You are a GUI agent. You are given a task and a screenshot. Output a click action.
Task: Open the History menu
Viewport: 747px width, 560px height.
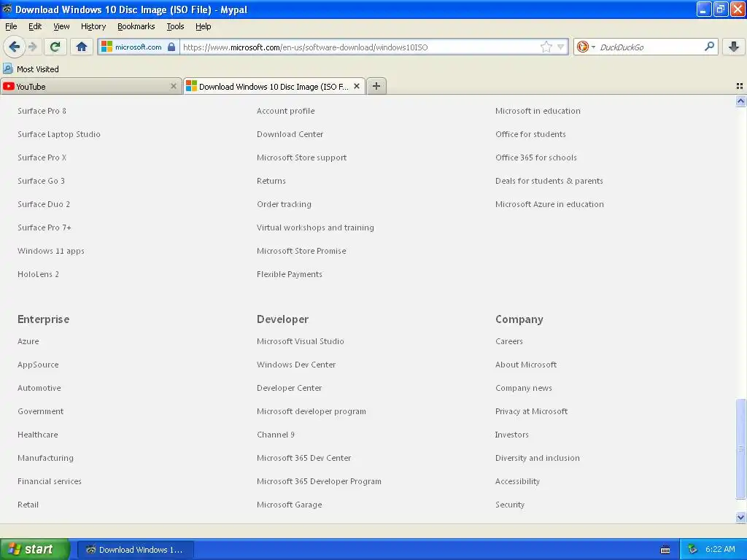click(x=93, y=26)
